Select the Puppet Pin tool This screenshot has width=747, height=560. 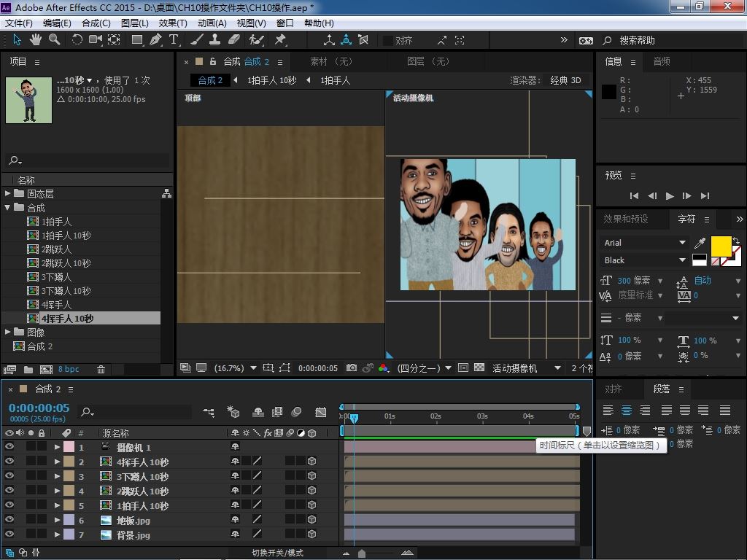click(280, 40)
